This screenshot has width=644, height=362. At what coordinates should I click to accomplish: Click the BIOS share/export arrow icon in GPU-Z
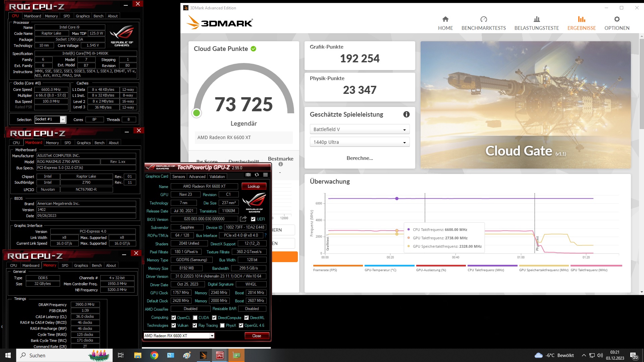(244, 219)
